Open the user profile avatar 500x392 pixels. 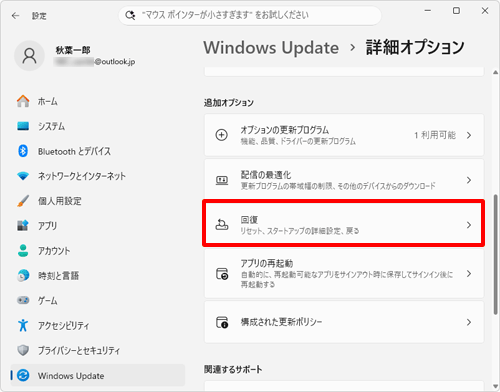[x=29, y=56]
